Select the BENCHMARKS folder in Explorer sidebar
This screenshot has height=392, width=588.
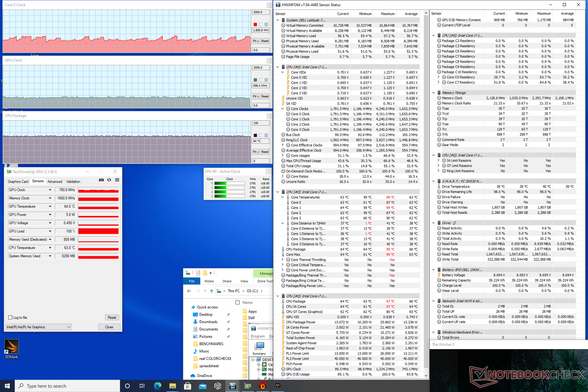coord(211,344)
